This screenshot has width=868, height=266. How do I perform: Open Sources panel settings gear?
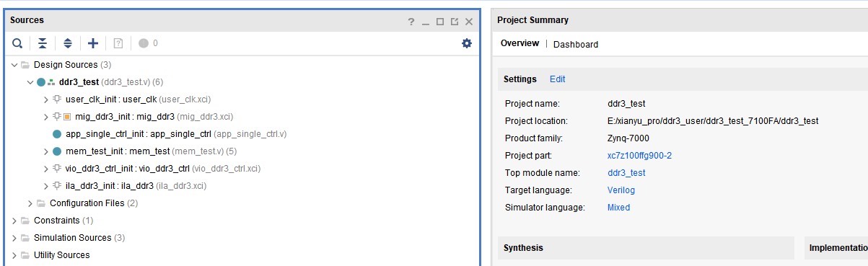(466, 43)
